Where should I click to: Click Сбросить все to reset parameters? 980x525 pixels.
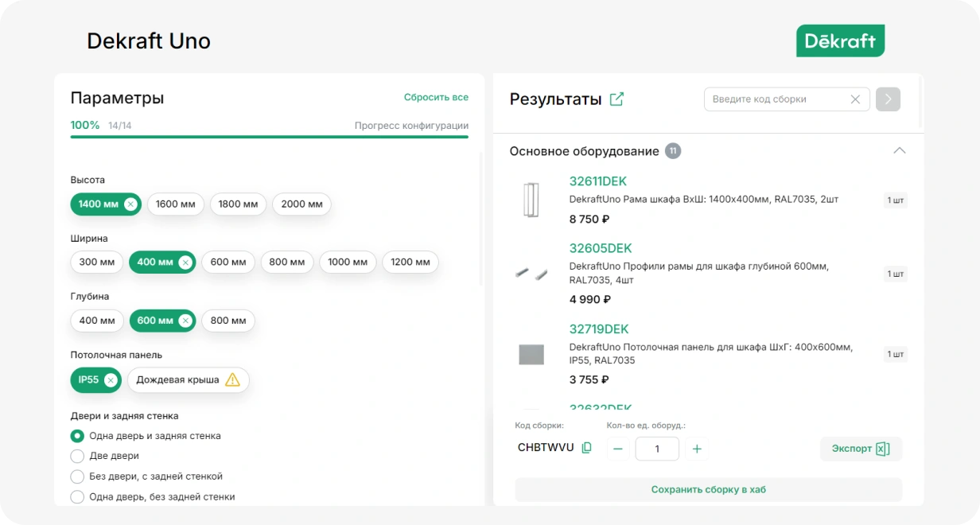436,98
